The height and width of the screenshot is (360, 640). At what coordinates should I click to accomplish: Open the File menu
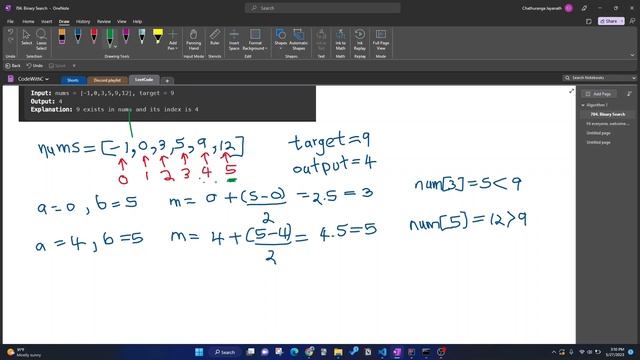click(x=10, y=21)
